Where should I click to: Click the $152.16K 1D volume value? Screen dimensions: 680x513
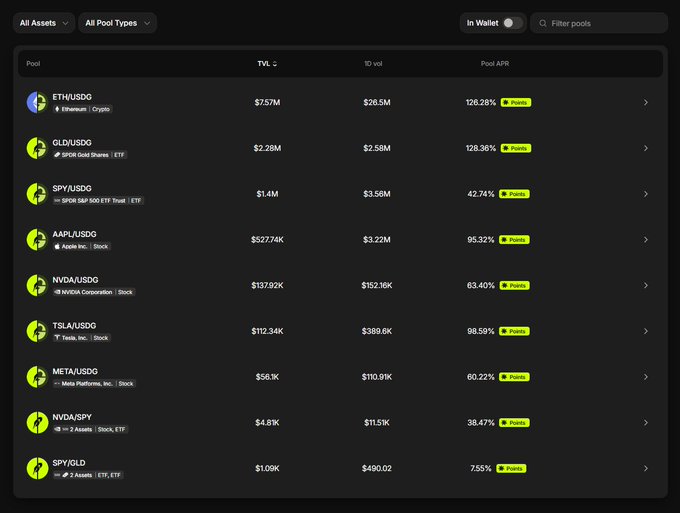[377, 285]
